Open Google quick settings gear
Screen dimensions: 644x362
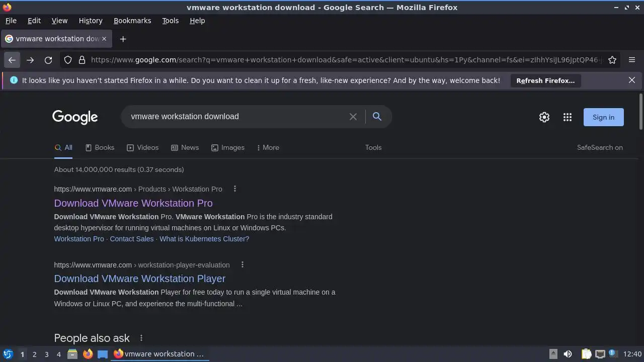544,117
